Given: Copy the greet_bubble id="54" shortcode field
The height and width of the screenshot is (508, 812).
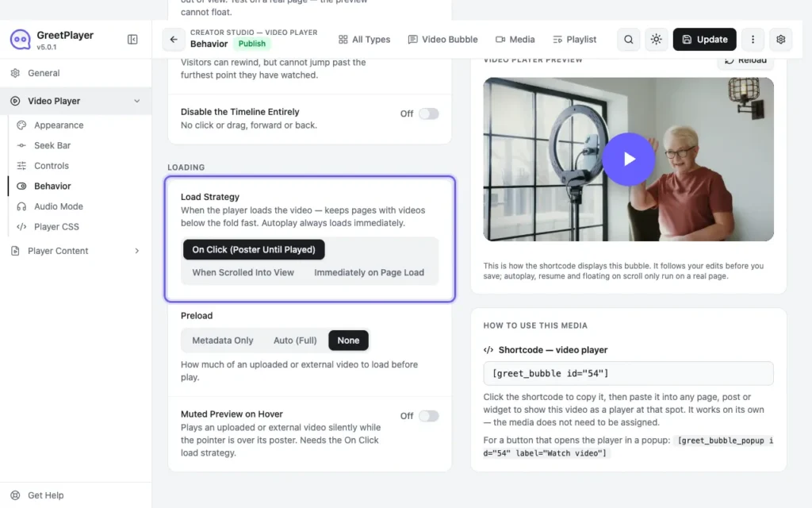Looking at the screenshot, I should [628, 373].
